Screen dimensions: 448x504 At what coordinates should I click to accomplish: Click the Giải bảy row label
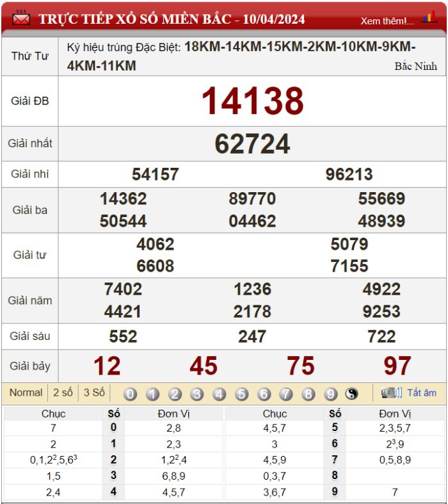tap(30, 366)
